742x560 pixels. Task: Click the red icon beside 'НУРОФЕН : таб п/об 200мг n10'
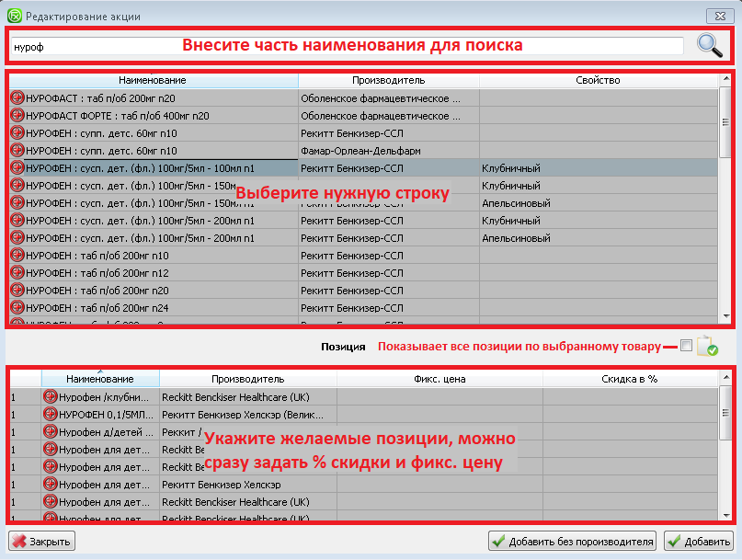[17, 255]
